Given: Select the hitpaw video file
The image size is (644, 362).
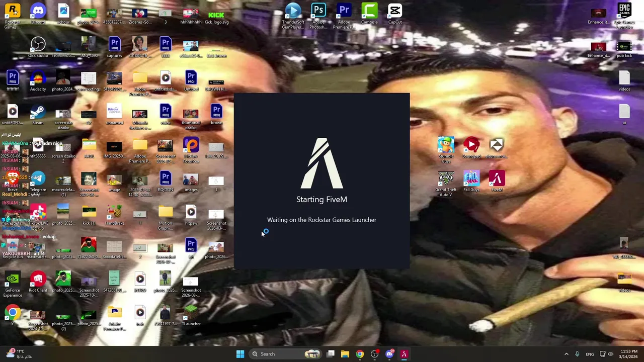Looking at the screenshot, I should tap(191, 215).
